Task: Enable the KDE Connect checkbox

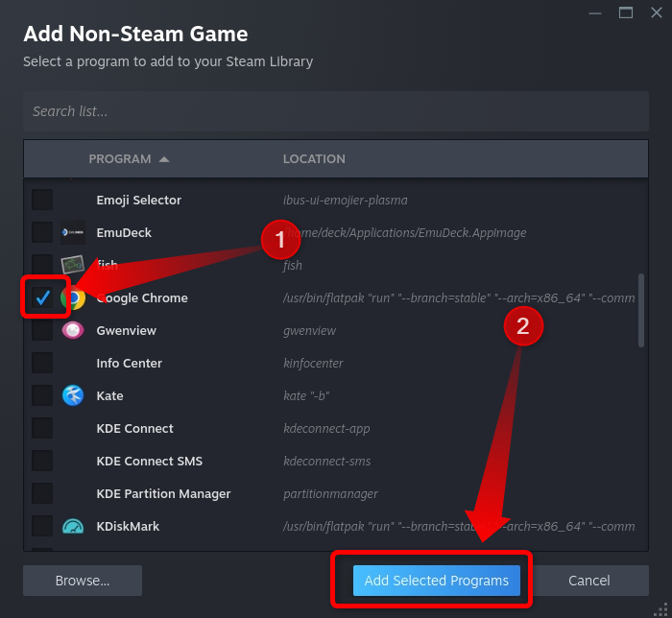Action: pos(42,428)
